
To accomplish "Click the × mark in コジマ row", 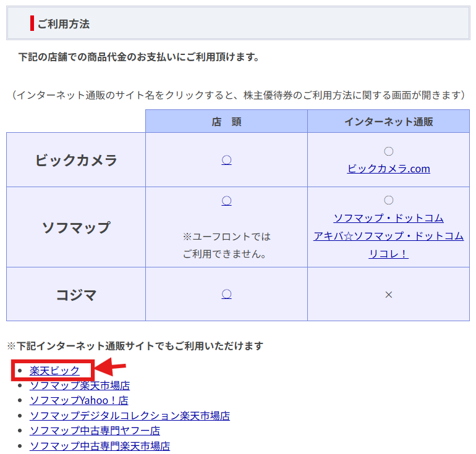I will tap(389, 295).
